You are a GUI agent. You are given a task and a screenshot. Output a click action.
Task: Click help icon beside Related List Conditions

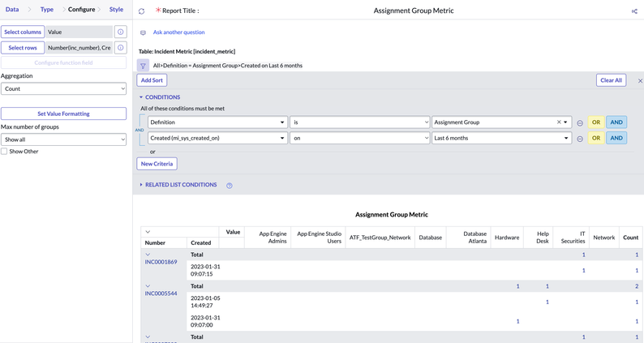[230, 186]
